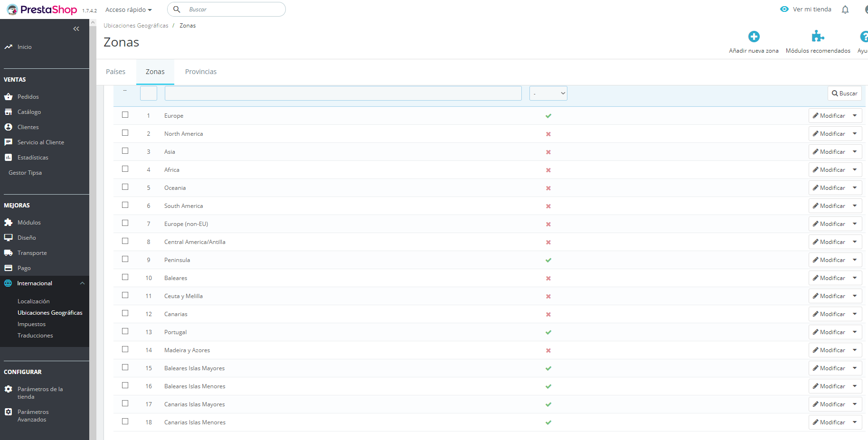Toggle enabled status checkmark for Europe
The image size is (868, 440).
548,116
